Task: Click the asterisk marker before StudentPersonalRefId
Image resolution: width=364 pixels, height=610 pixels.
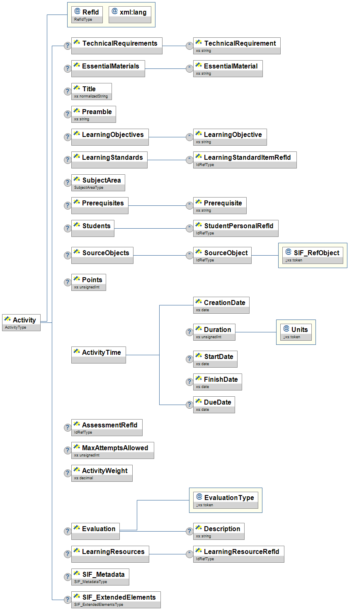Action: [x=189, y=228]
